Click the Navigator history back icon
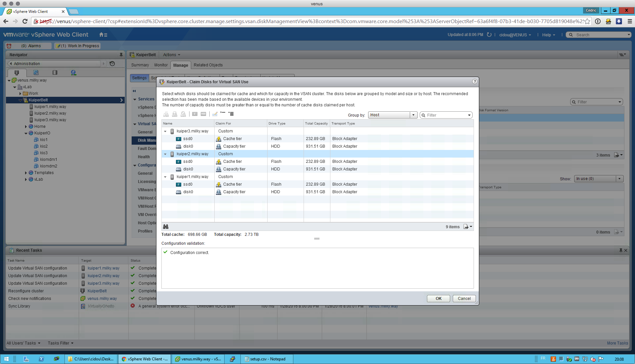This screenshot has width=635, height=364. pyautogui.click(x=112, y=64)
